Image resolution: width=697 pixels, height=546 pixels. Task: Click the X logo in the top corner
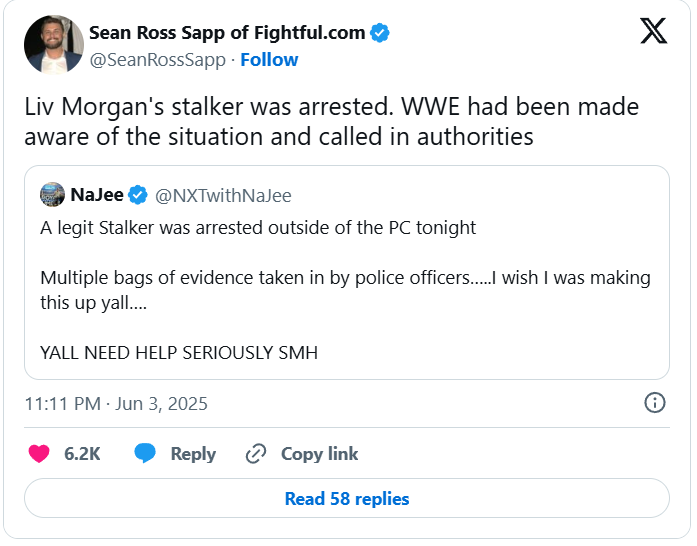pos(653,33)
